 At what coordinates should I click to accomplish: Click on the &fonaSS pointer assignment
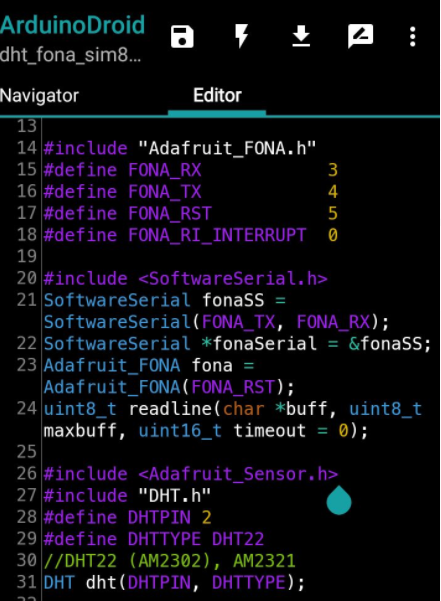click(390, 343)
